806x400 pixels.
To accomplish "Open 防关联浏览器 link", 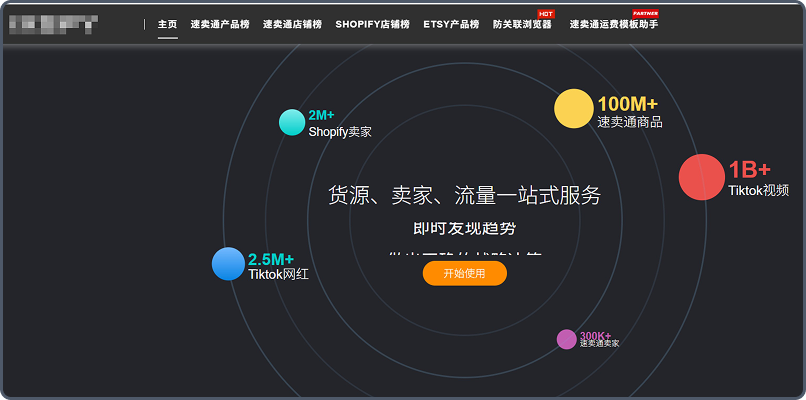I will 522,24.
